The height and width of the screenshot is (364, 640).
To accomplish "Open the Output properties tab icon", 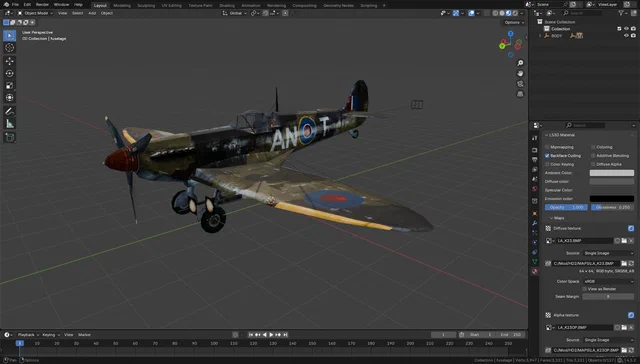I will (535, 160).
